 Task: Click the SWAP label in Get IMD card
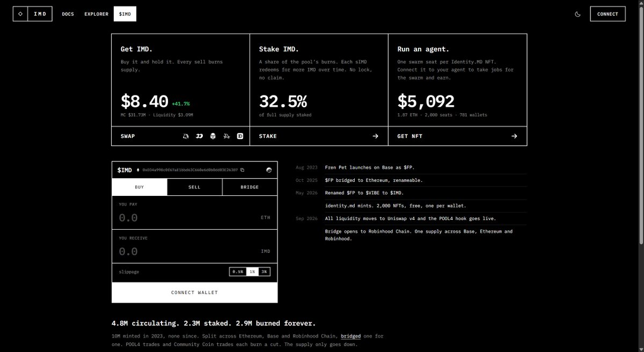click(x=128, y=136)
